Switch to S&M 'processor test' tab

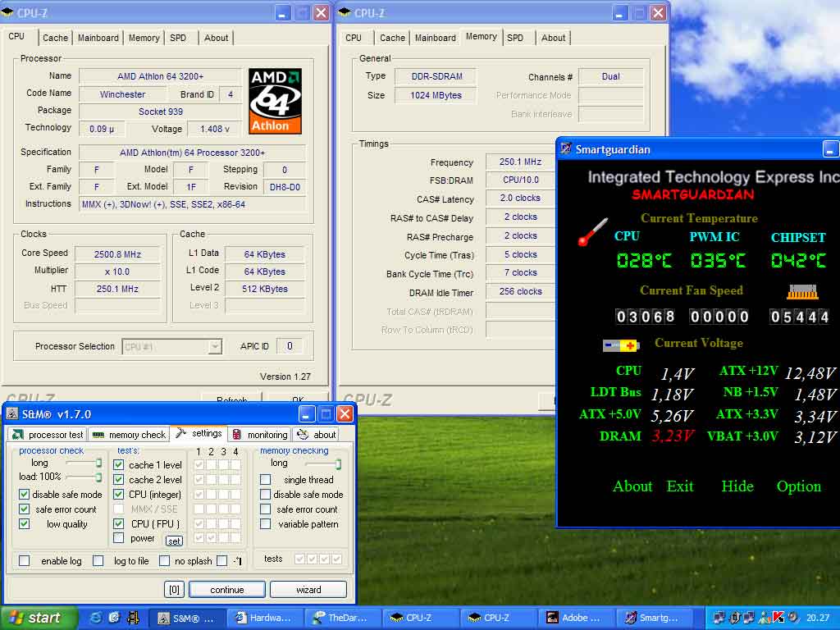click(x=48, y=435)
